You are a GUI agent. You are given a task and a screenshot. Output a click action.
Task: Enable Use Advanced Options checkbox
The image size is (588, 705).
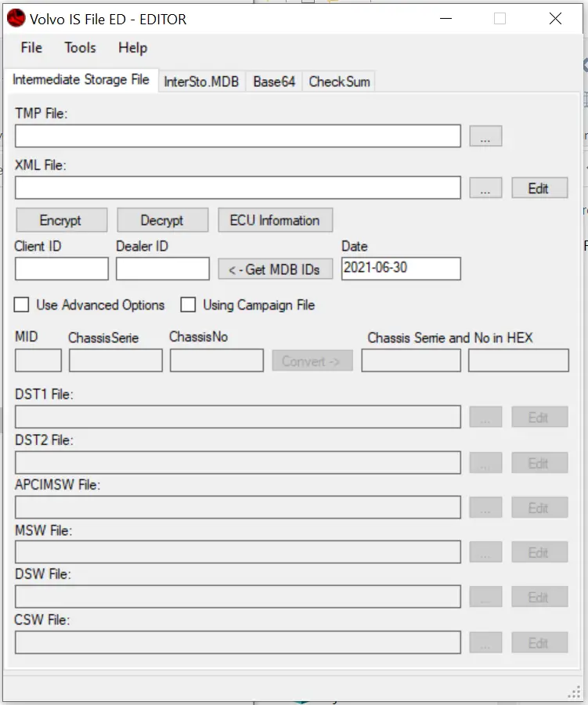point(22,305)
